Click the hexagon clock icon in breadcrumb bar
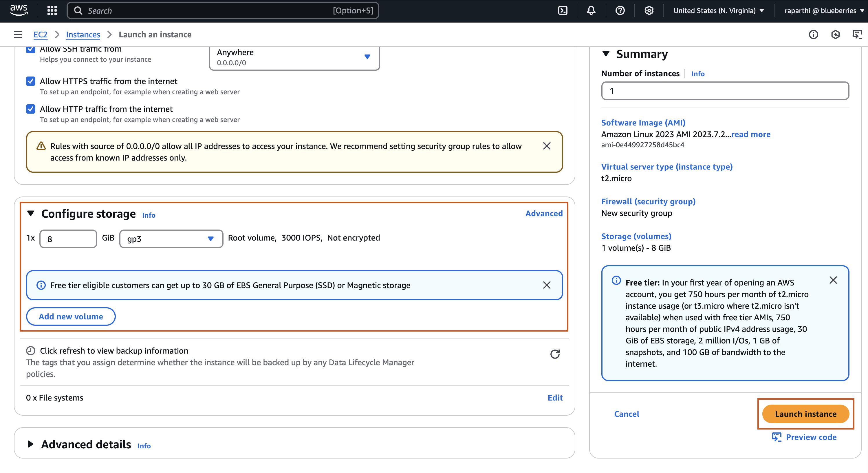 click(x=835, y=34)
